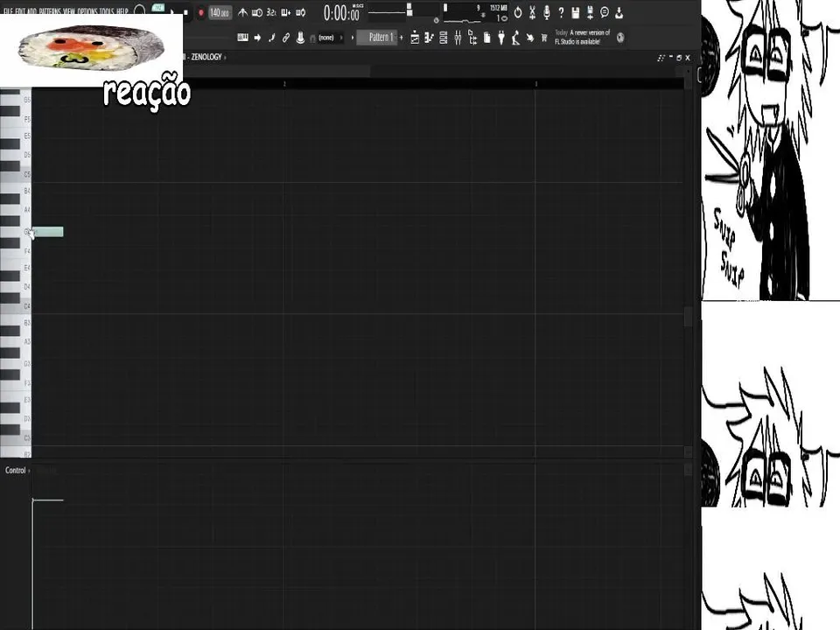
Task: Click the note velocity handle
Action: [33, 500]
